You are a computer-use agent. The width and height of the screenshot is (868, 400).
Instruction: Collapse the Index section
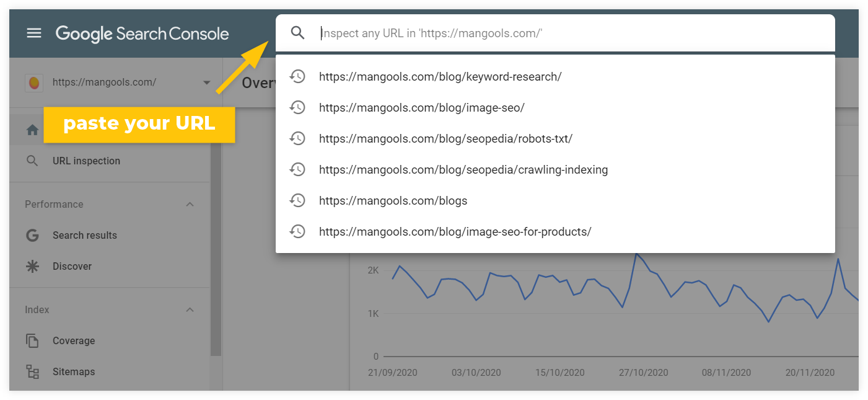[190, 309]
